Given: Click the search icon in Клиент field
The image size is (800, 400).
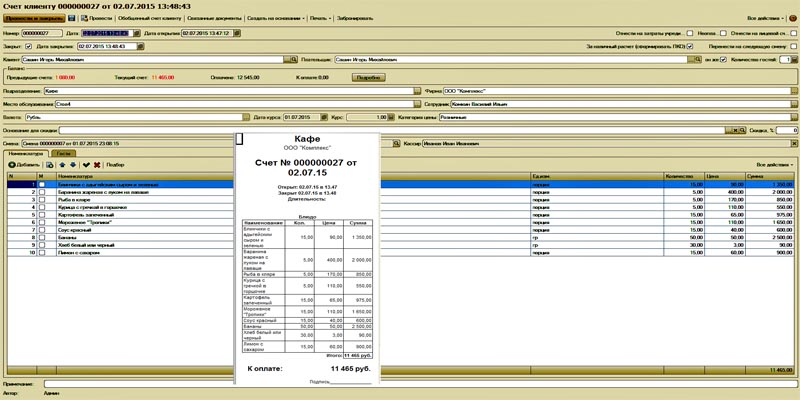Looking at the screenshot, I should coord(296,60).
